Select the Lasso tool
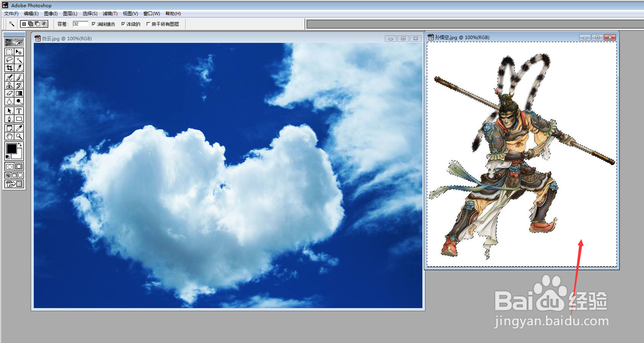Image resolution: width=644 pixels, height=343 pixels. pyautogui.click(x=9, y=60)
